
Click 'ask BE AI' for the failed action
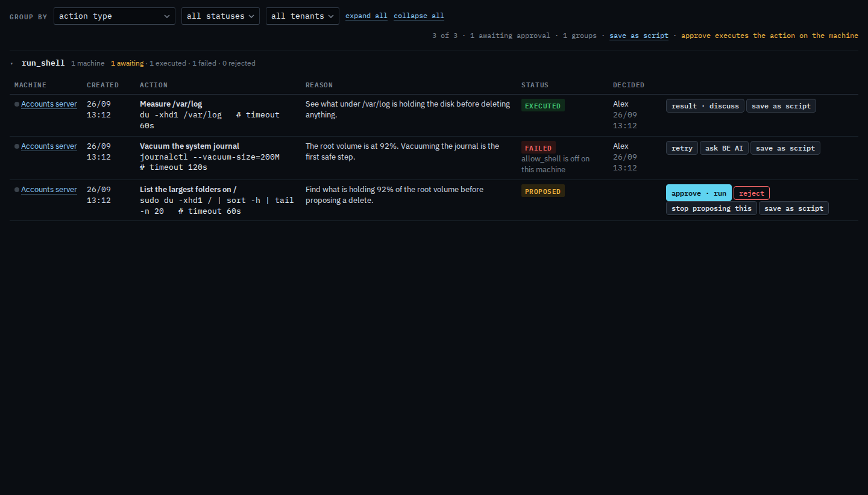[724, 148]
